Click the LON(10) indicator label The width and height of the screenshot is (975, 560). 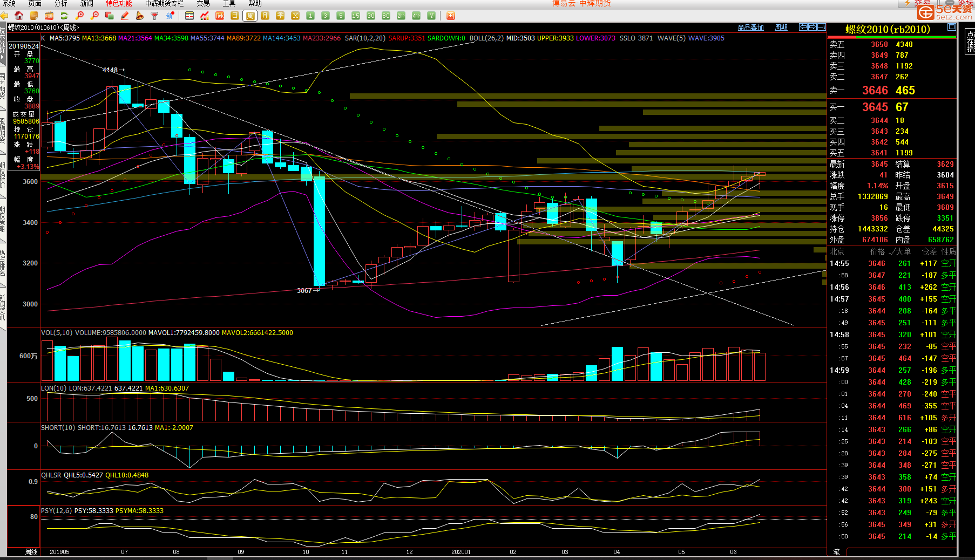(54, 388)
